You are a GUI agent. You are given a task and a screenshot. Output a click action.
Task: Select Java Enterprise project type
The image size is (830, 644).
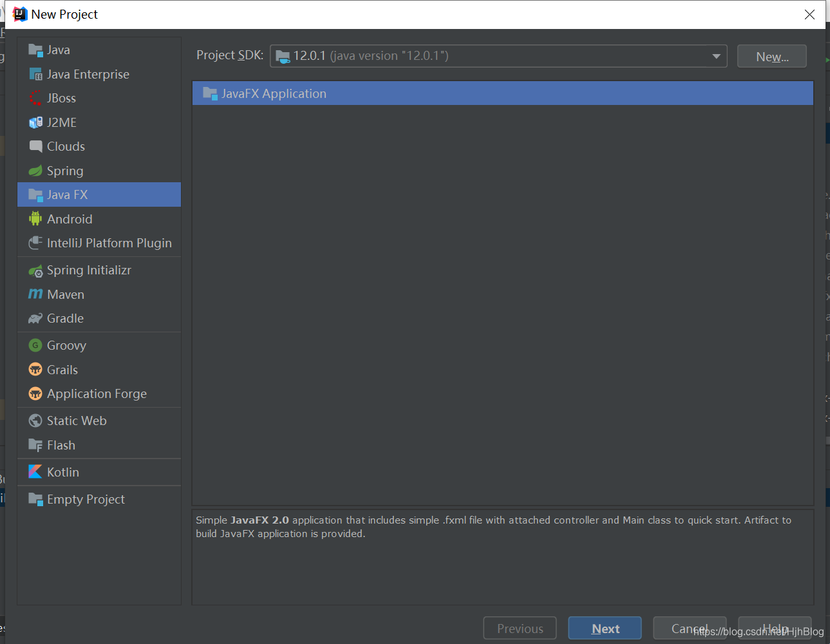pos(99,74)
